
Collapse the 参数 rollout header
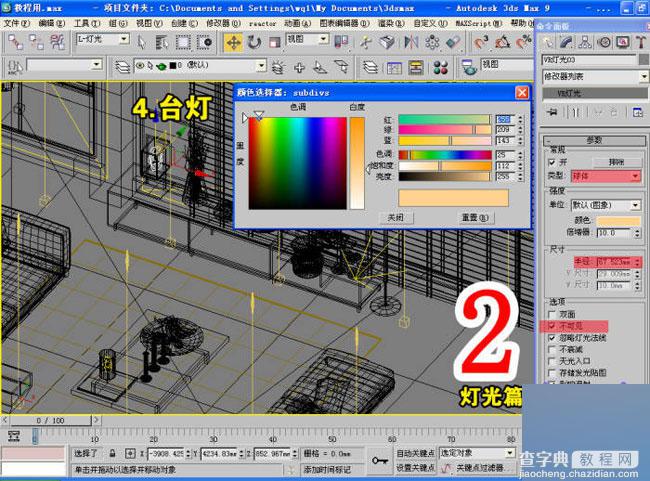click(594, 141)
